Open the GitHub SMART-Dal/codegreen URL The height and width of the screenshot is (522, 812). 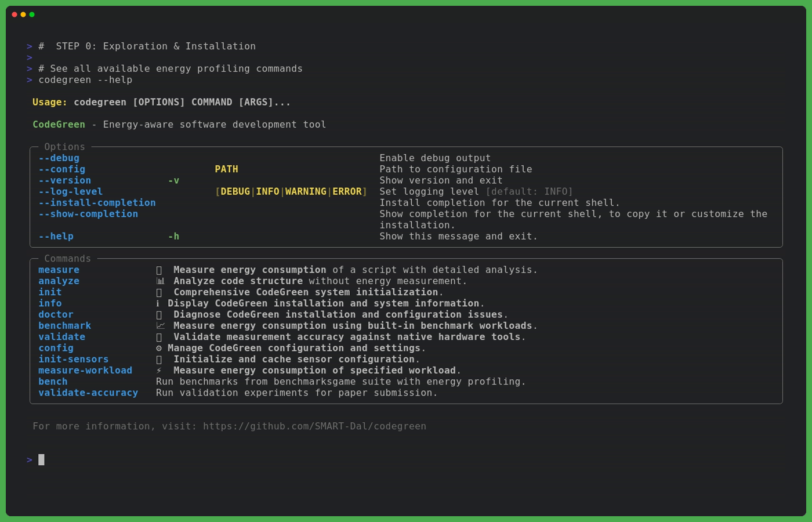point(314,426)
